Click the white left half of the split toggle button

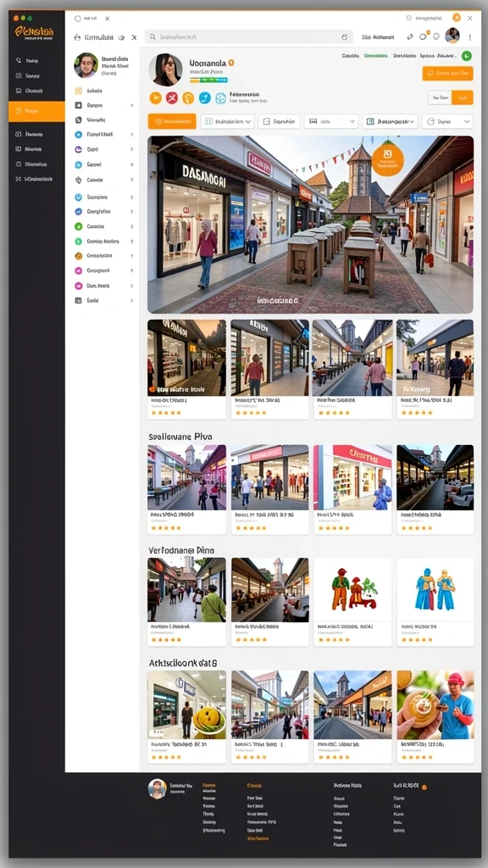440,97
